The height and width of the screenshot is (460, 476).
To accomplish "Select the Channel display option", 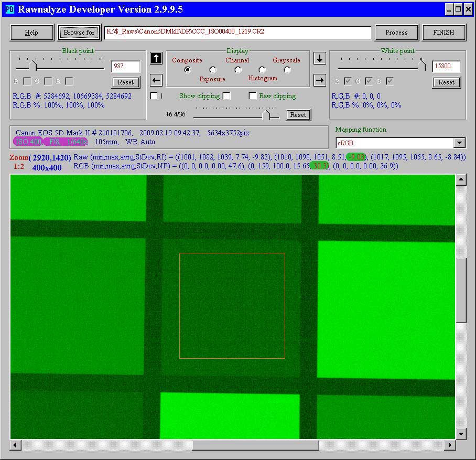I will pyautogui.click(x=238, y=70).
